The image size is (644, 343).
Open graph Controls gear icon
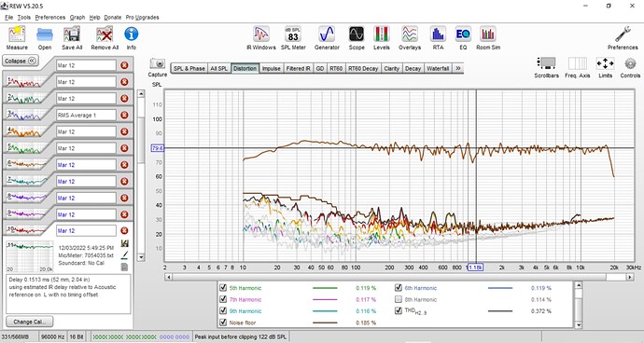click(630, 63)
